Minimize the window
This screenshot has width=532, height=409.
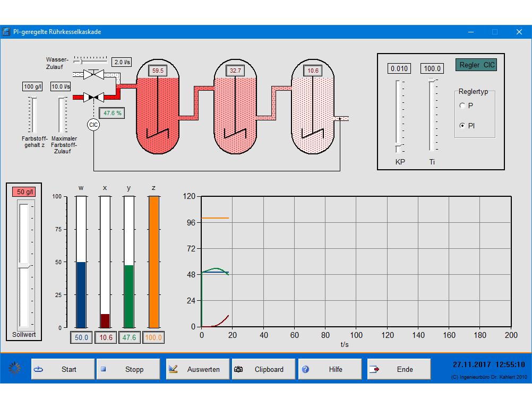click(x=471, y=32)
